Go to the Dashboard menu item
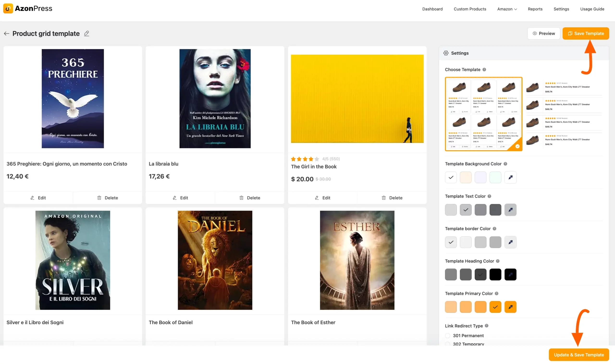The image size is (615, 364). pos(432,9)
